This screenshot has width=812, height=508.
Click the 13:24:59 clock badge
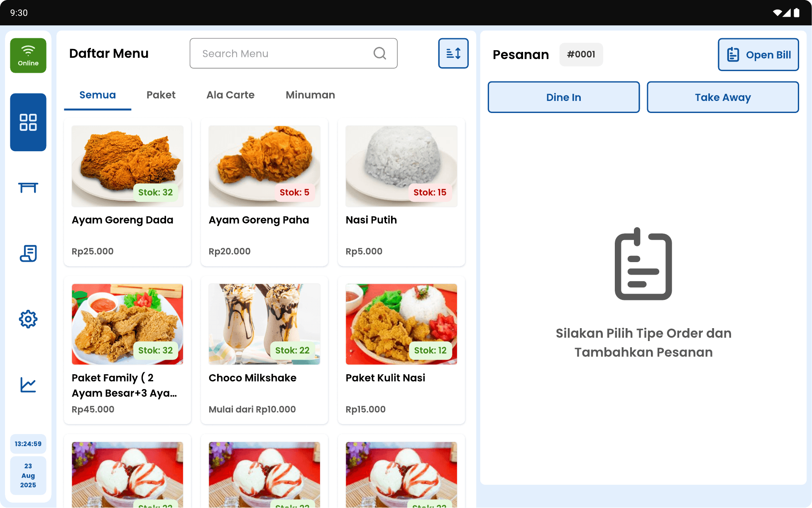(28, 444)
